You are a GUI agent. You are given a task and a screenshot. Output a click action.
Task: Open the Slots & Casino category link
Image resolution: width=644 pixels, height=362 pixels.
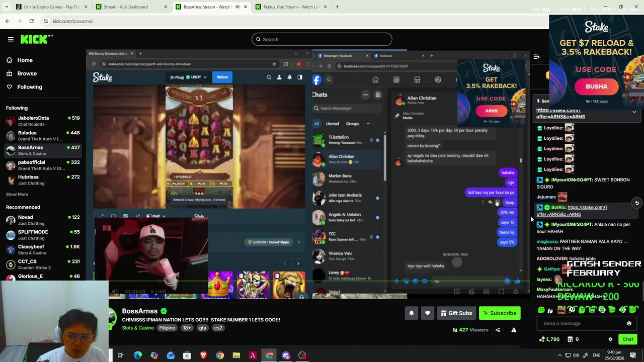click(x=138, y=328)
